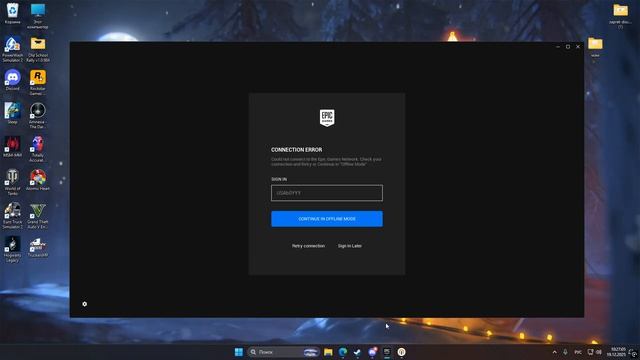Select TruckersMP desktop shortcut
The width and height of the screenshot is (640, 360).
tap(38, 247)
